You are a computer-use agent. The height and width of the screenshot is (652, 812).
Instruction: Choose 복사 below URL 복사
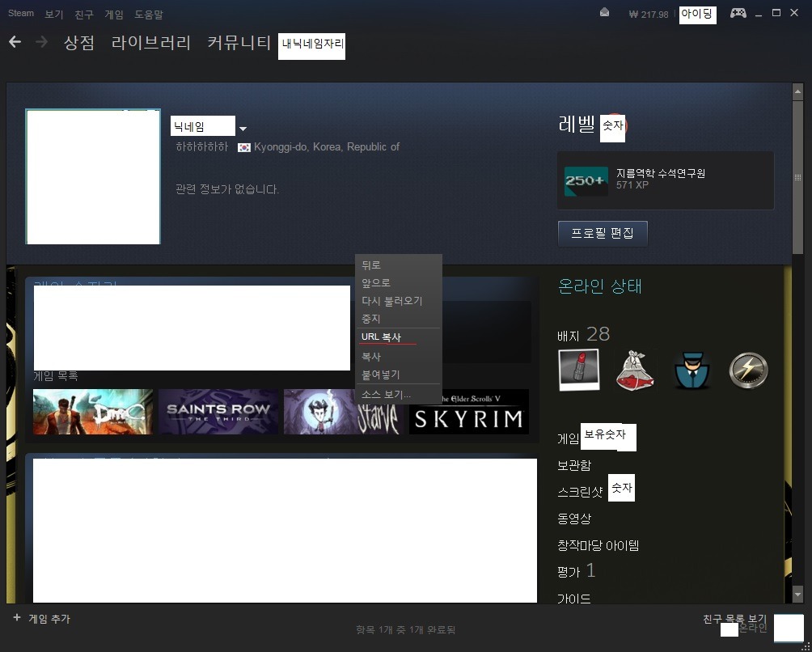[398, 357]
